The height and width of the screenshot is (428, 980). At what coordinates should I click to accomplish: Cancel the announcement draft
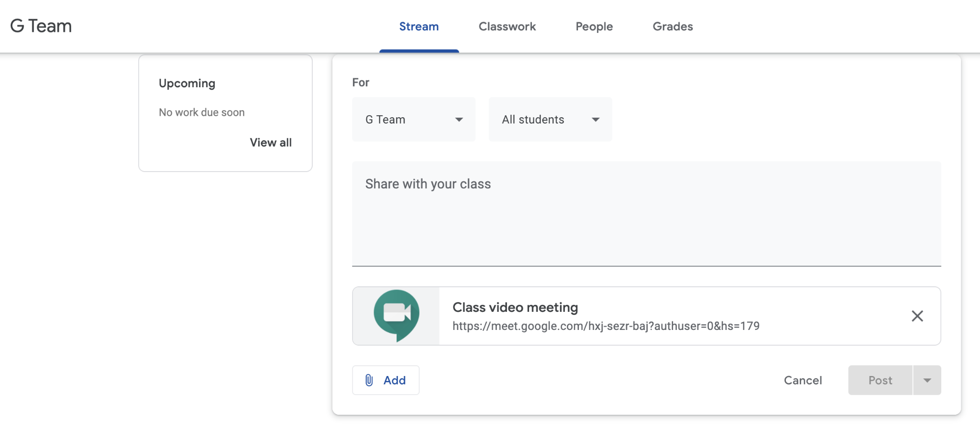(803, 380)
